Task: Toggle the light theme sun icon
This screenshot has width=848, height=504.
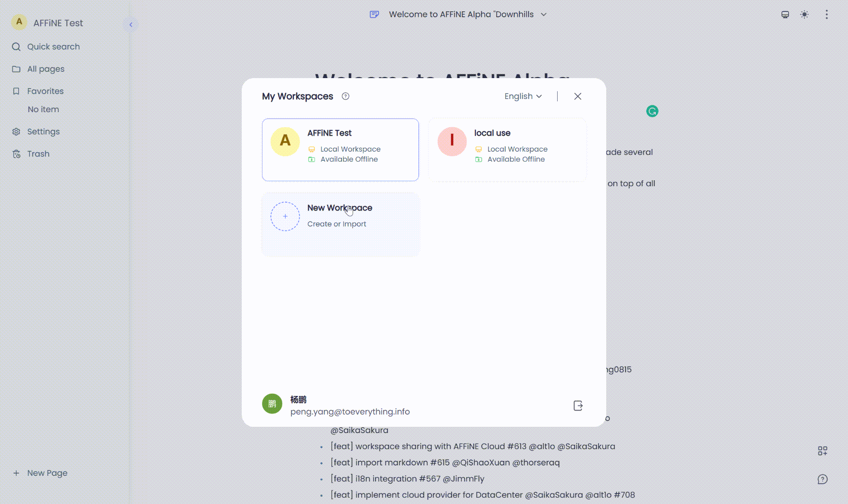Action: (x=804, y=15)
